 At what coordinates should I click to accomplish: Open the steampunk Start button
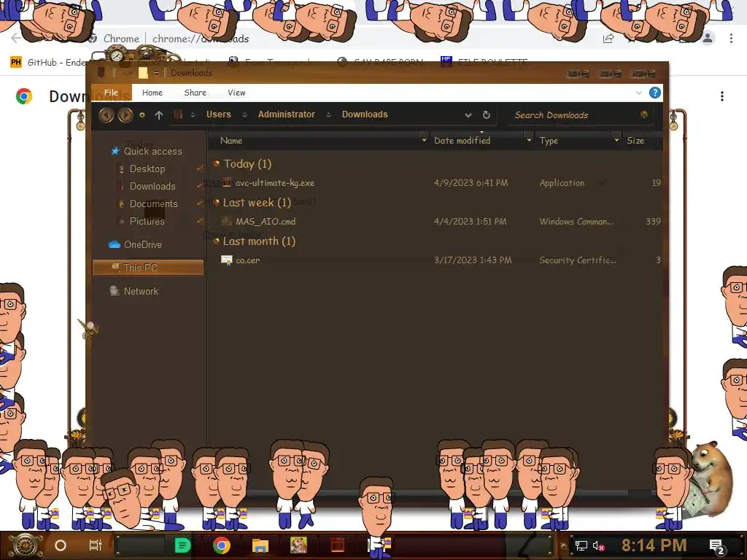click(x=25, y=545)
